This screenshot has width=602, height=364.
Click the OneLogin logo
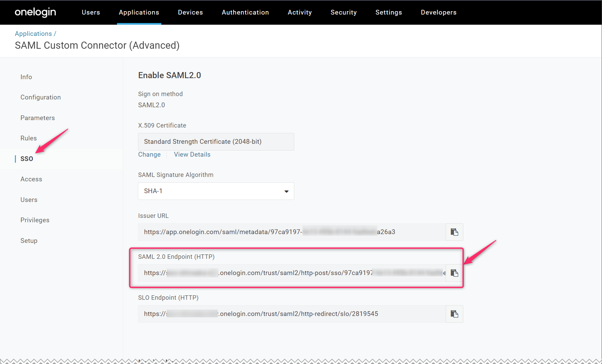click(35, 12)
